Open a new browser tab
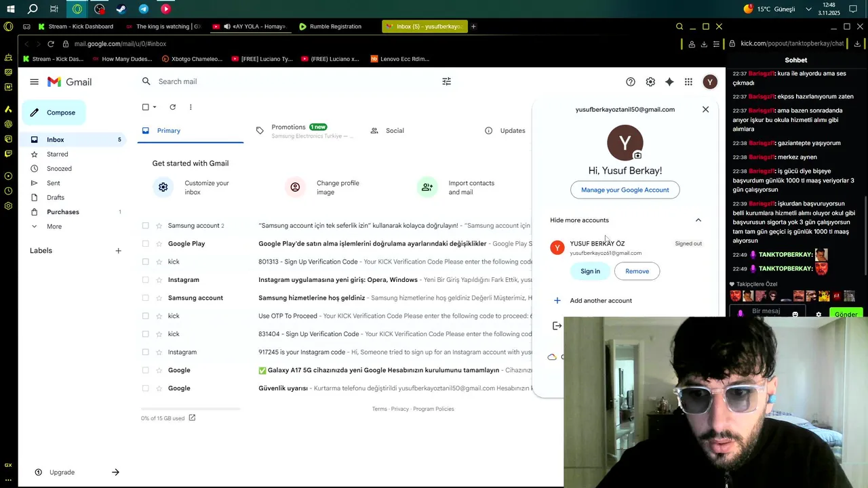868x488 pixels. click(x=473, y=26)
